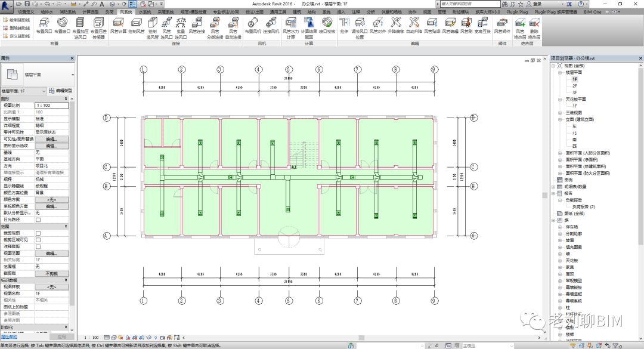Switch to the BIM One ribbon tab
The height and width of the screenshot is (349, 644).
(x=592, y=12)
